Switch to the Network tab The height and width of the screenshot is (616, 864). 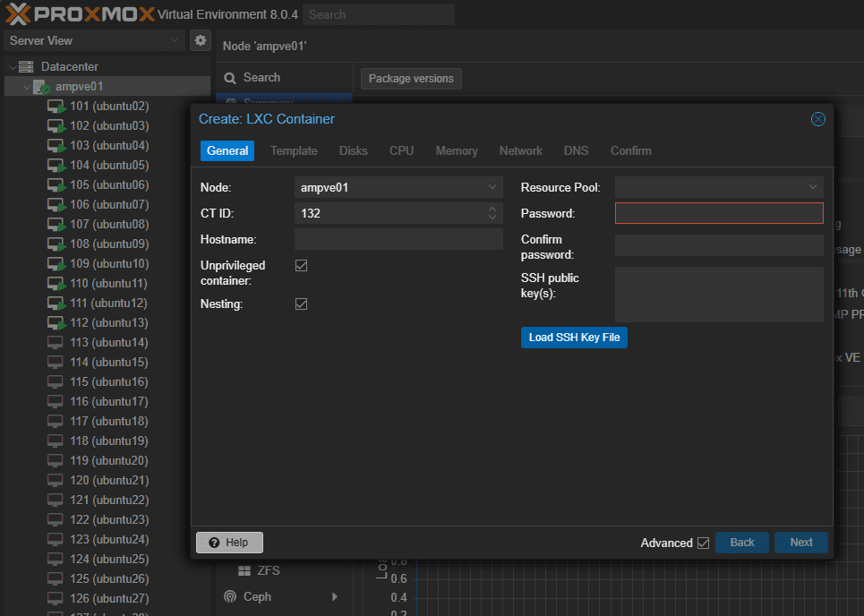pos(520,150)
